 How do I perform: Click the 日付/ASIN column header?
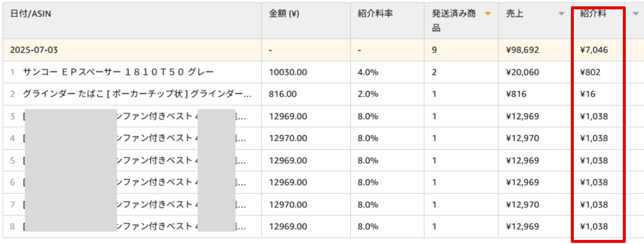click(x=30, y=14)
